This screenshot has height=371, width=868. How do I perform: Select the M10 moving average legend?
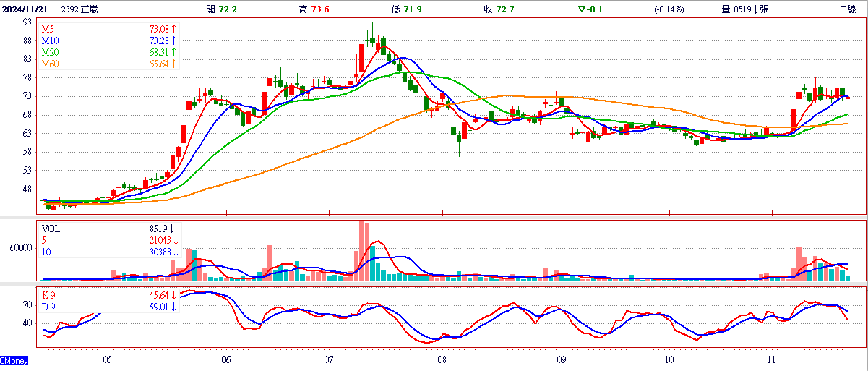click(49, 40)
